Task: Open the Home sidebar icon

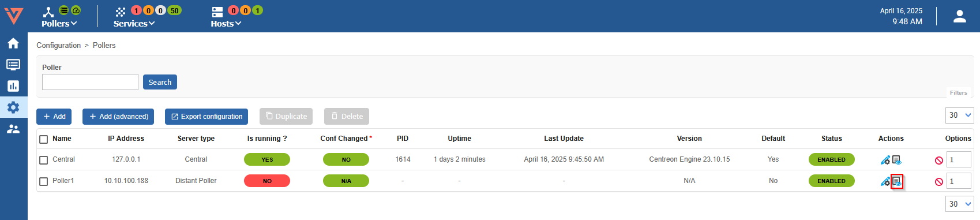Action: 13,43
